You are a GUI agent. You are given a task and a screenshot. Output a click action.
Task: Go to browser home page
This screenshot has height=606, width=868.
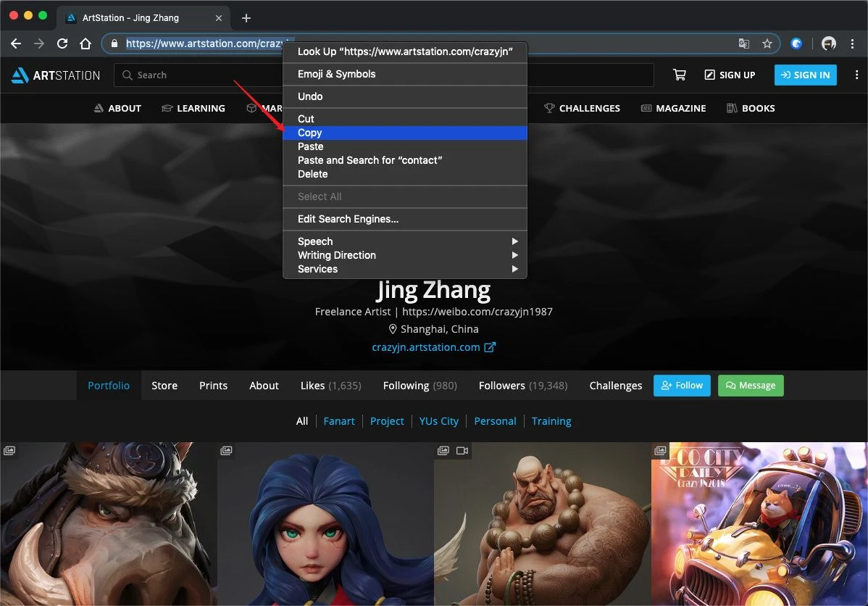85,43
